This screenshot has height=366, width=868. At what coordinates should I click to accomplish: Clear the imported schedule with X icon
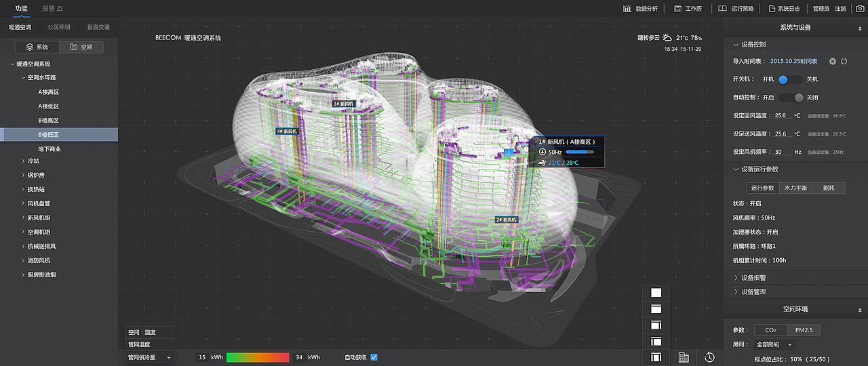coord(833,62)
